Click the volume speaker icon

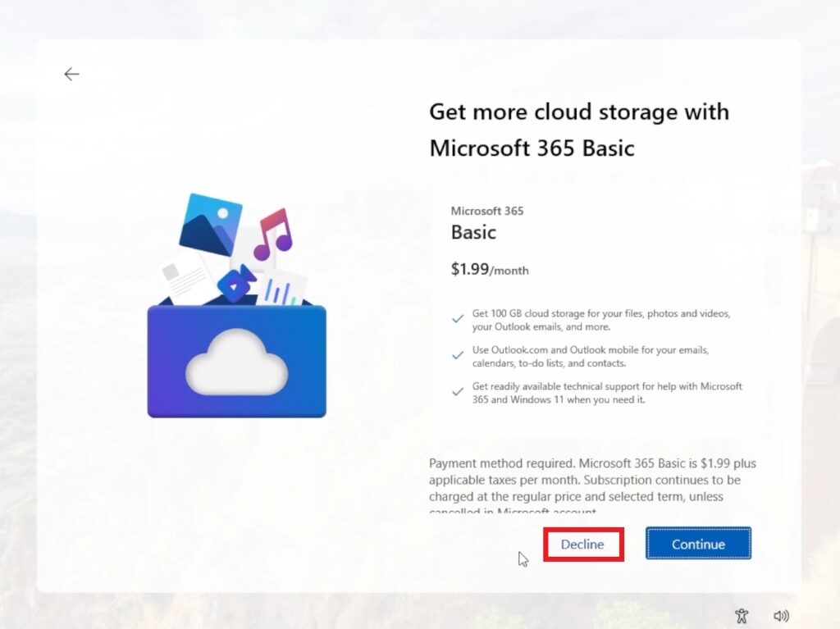(781, 615)
